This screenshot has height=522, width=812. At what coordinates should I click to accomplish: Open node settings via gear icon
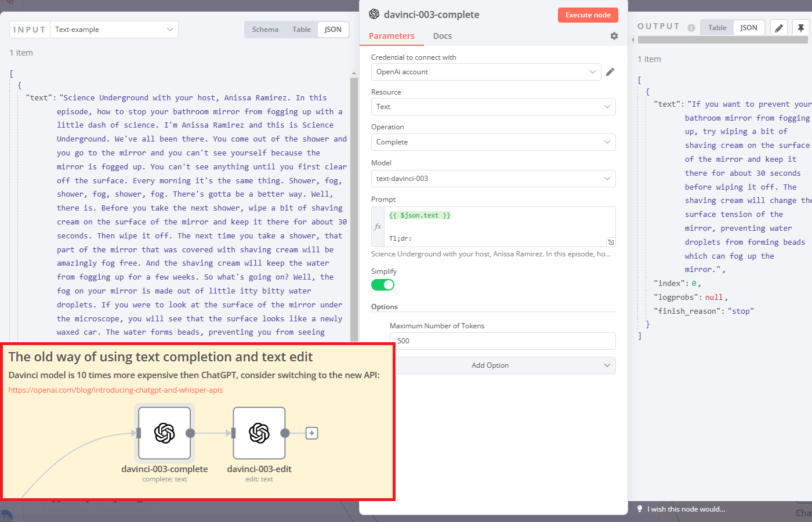coord(614,36)
